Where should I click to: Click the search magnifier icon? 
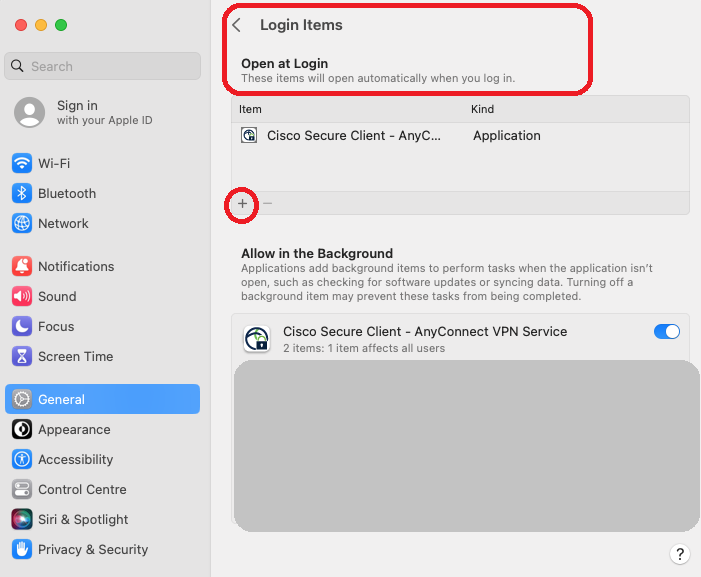click(x=17, y=66)
